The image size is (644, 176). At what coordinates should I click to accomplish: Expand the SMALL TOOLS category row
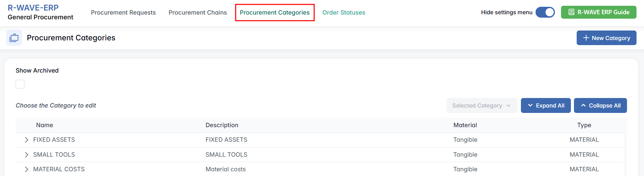tap(27, 155)
